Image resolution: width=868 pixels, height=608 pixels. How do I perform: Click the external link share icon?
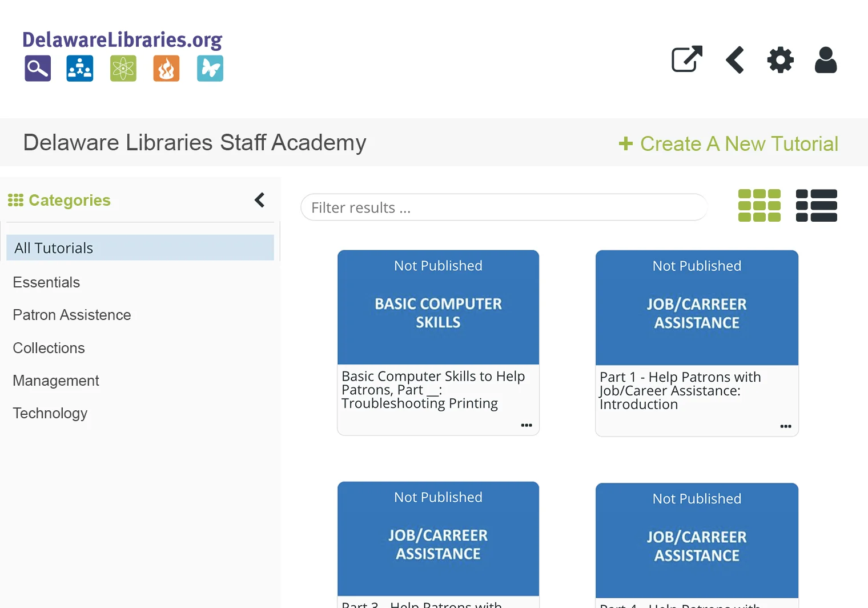[687, 59]
